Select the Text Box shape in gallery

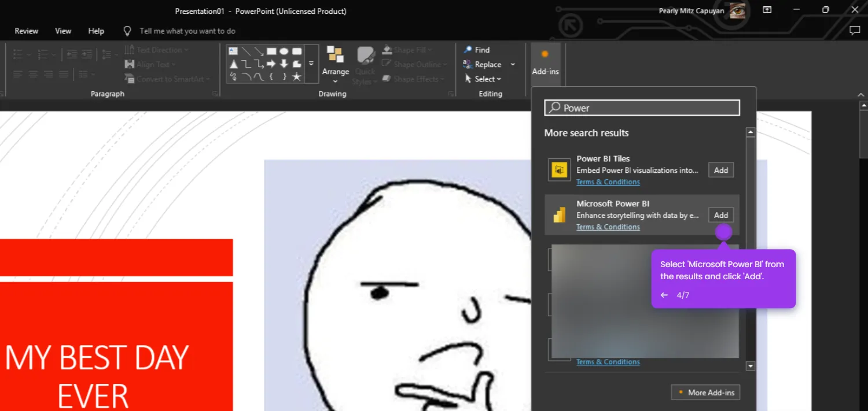pyautogui.click(x=233, y=51)
